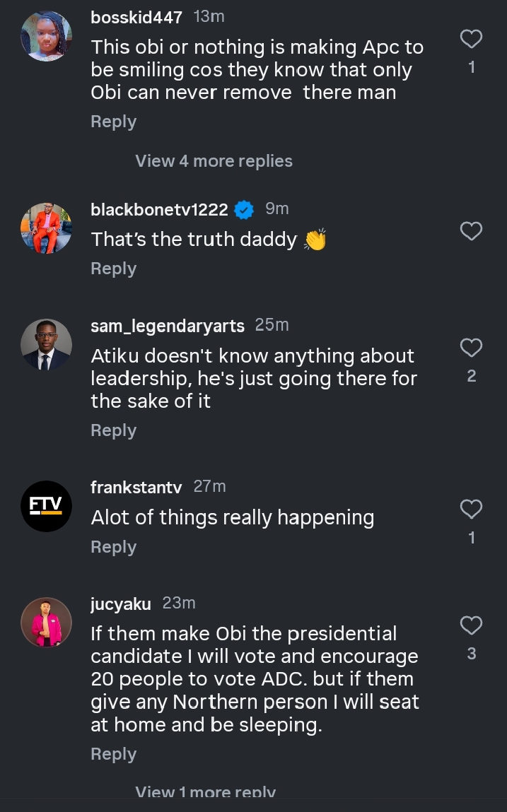
Task: Reply to blackbonetv1222's comment
Action: pos(113,269)
